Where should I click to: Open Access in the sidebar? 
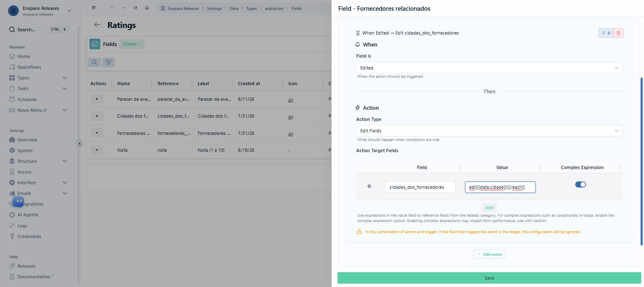[x=24, y=172]
